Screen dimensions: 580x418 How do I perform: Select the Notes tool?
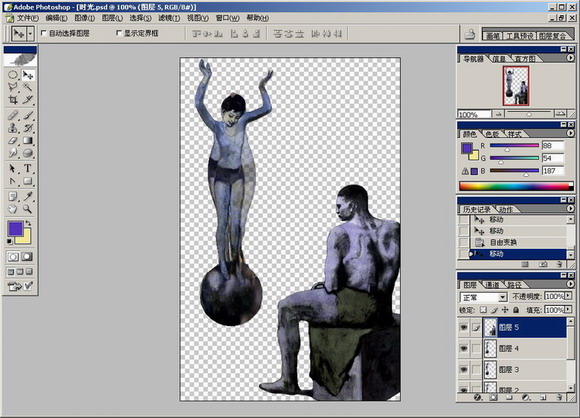tap(13, 196)
